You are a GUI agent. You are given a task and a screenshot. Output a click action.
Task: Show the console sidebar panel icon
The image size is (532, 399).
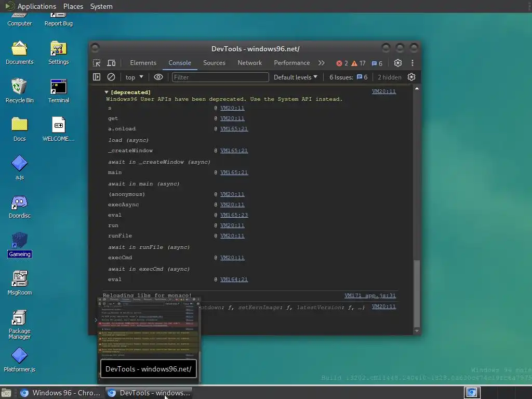(97, 77)
